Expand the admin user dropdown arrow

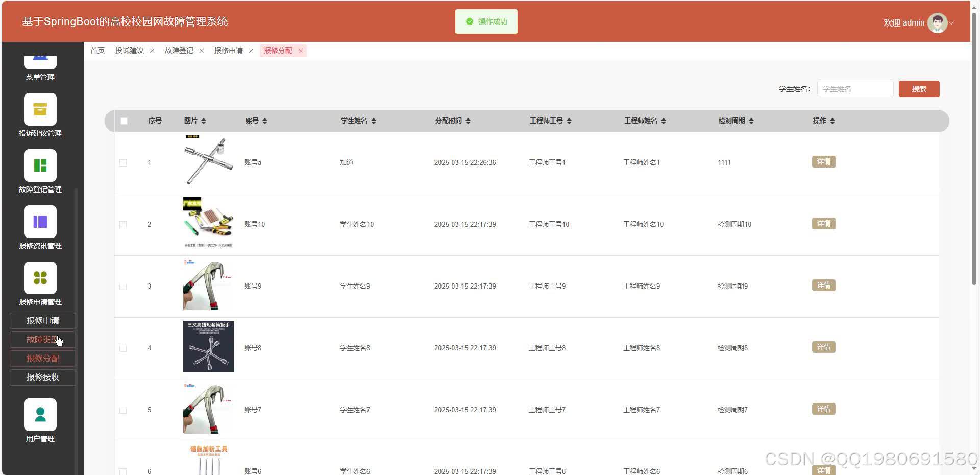pyautogui.click(x=952, y=23)
